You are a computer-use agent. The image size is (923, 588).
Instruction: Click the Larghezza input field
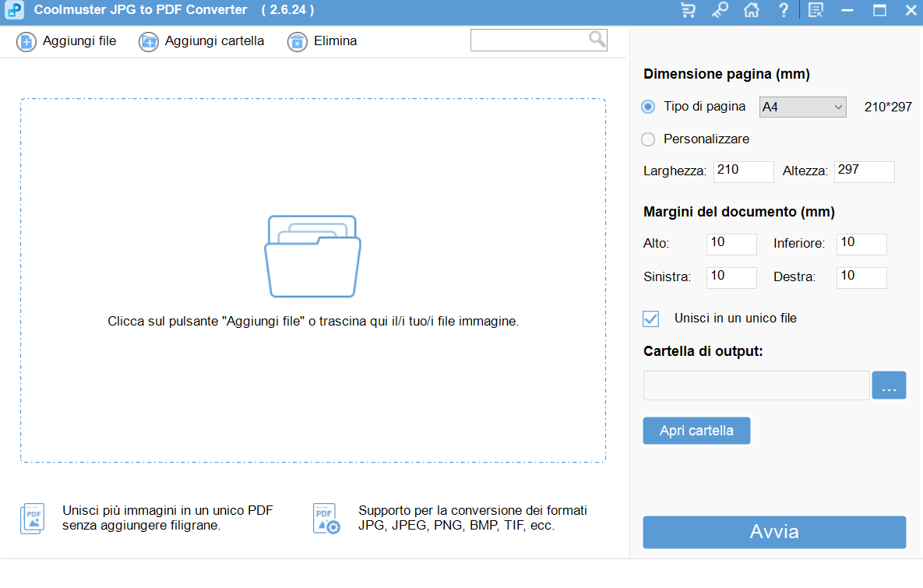coord(743,171)
